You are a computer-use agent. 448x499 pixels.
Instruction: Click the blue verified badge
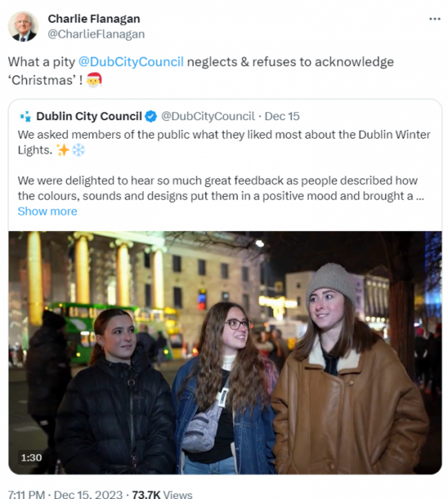coord(151,116)
